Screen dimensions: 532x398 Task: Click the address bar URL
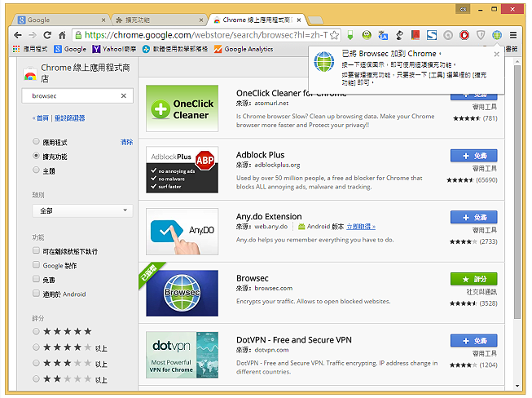coord(205,35)
